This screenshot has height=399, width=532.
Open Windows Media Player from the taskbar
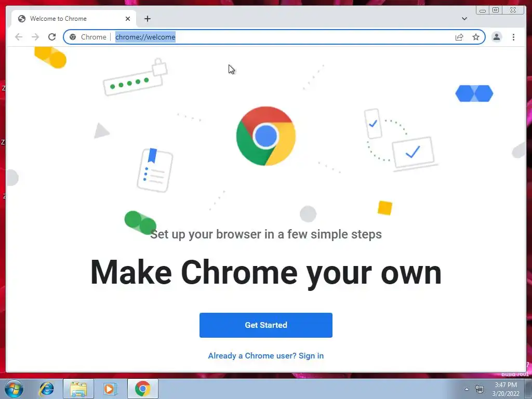[110, 389]
